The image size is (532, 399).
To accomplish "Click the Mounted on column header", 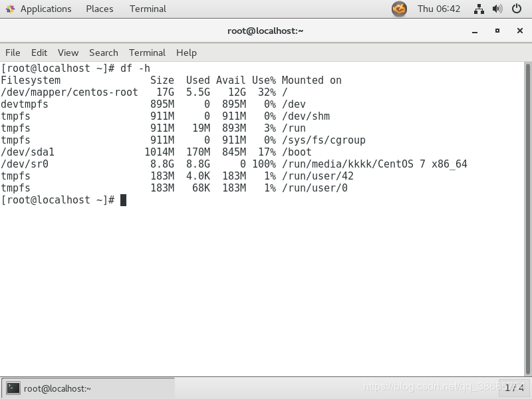I will click(311, 80).
